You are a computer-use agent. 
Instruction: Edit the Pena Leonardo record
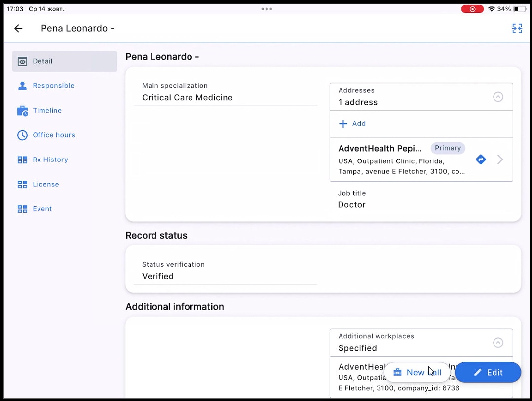point(488,372)
